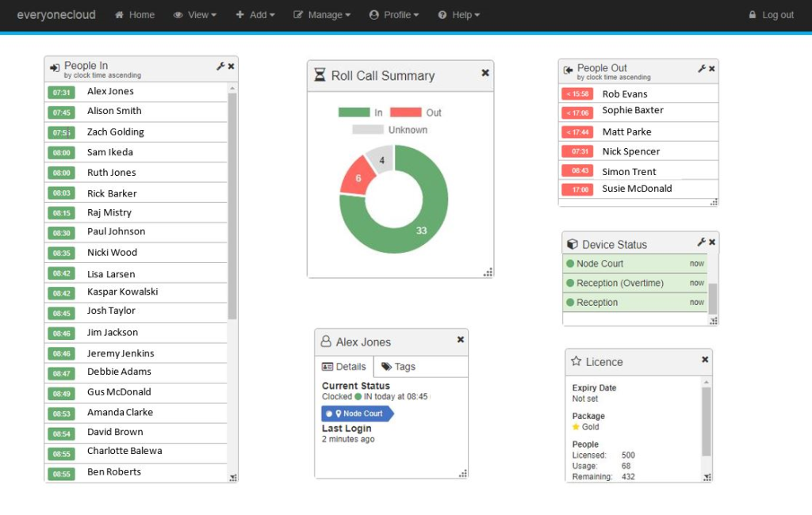Open the View dropdown menu
Viewport: 812px width, 515px height.
coord(194,15)
